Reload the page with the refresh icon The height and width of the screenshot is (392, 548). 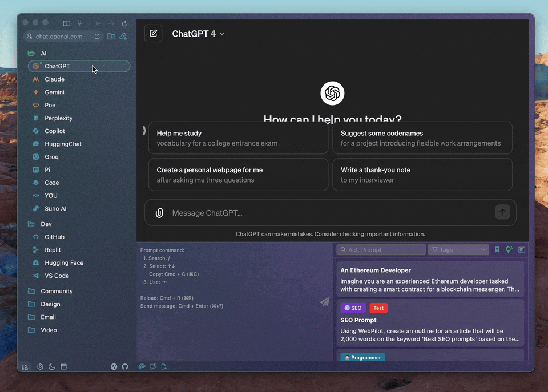124,23
